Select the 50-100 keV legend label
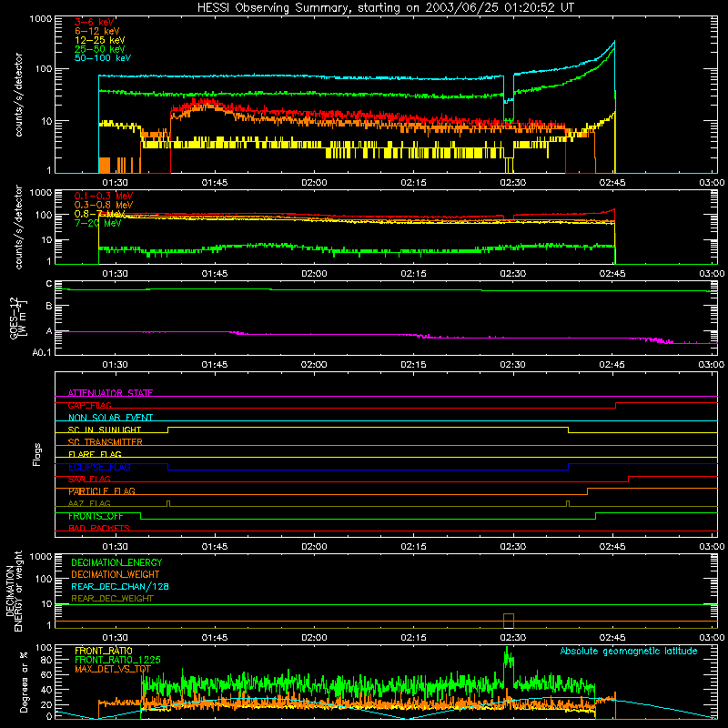Viewport: 728px width, 728px height. point(103,58)
